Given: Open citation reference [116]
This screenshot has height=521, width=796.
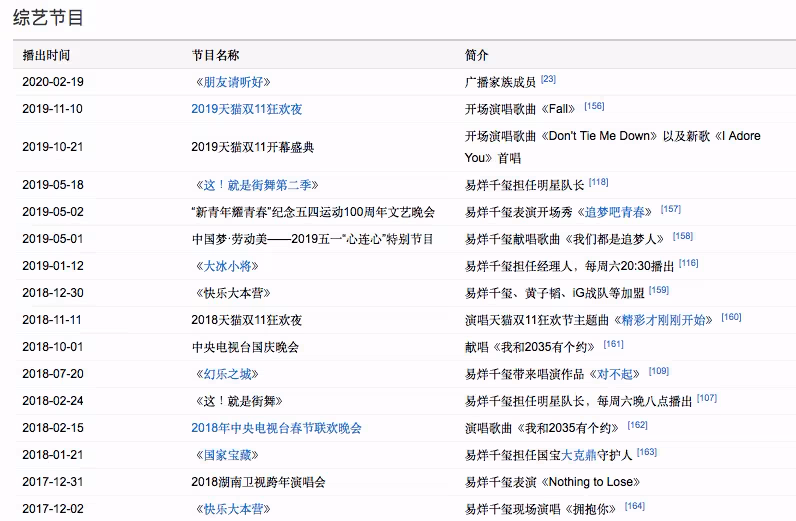Looking at the screenshot, I should (688, 263).
